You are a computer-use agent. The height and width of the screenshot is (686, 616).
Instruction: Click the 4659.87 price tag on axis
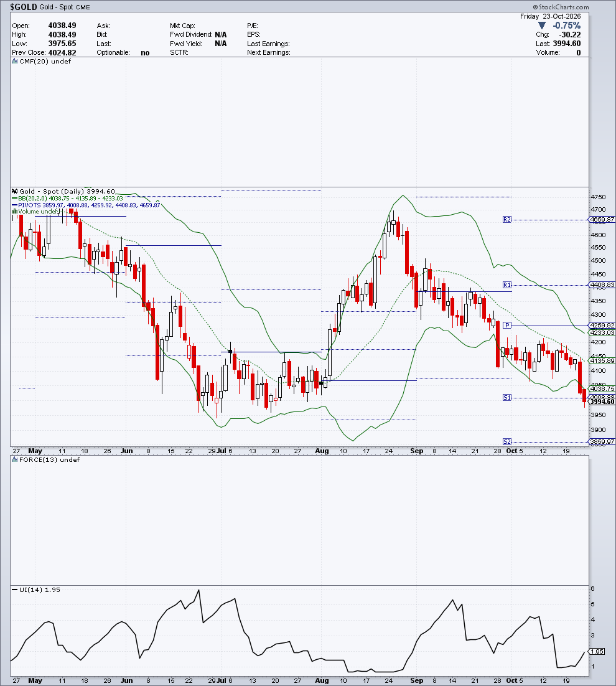pyautogui.click(x=602, y=220)
